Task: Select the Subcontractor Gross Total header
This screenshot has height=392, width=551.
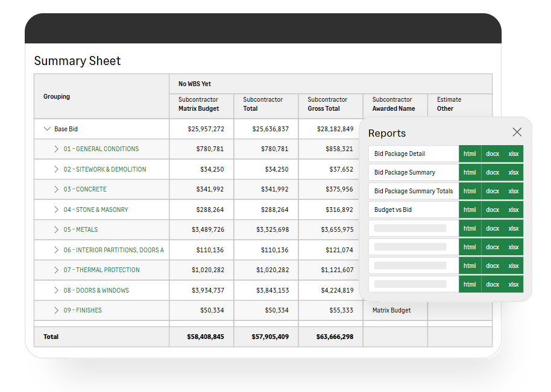Action: pos(329,104)
